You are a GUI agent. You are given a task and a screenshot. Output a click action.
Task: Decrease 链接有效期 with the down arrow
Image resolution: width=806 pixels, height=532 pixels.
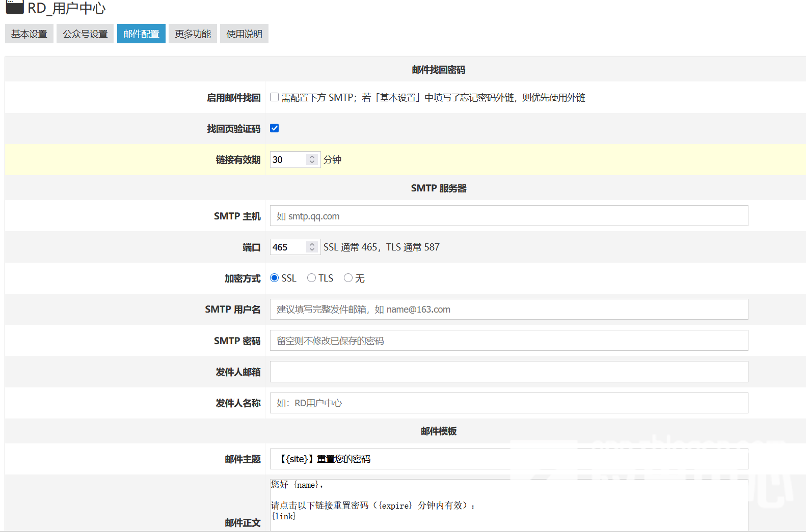point(312,162)
